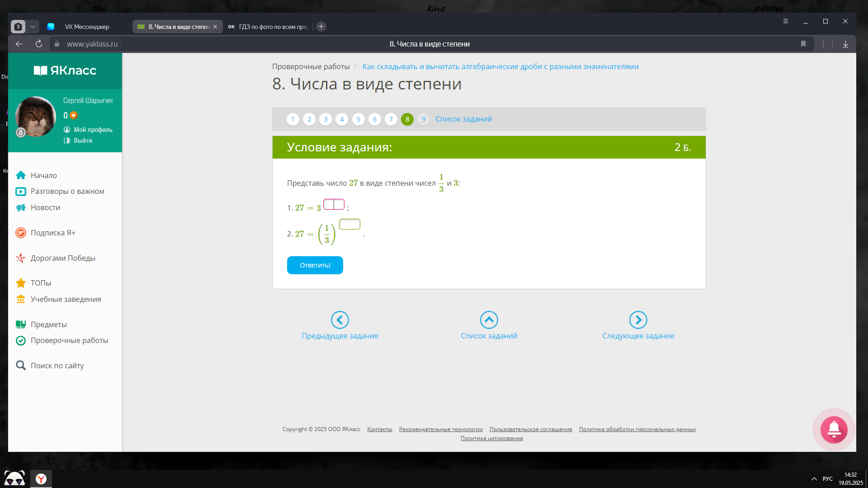Go to next task arrow icon
This screenshot has width=868, height=488.
coord(638,320)
